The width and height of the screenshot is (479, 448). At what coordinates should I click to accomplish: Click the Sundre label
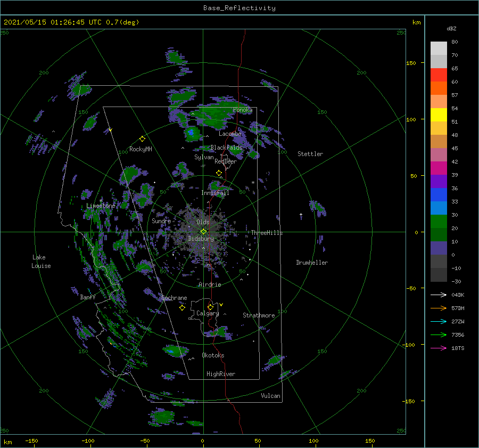(161, 221)
